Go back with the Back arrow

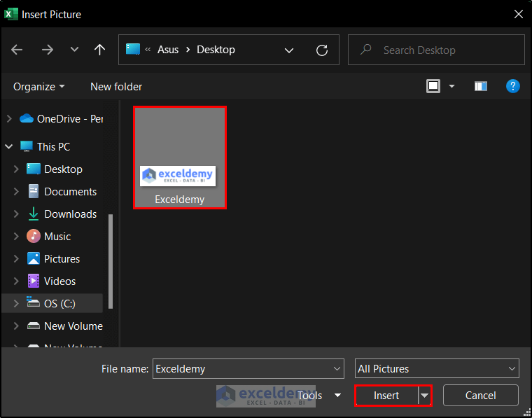17,50
